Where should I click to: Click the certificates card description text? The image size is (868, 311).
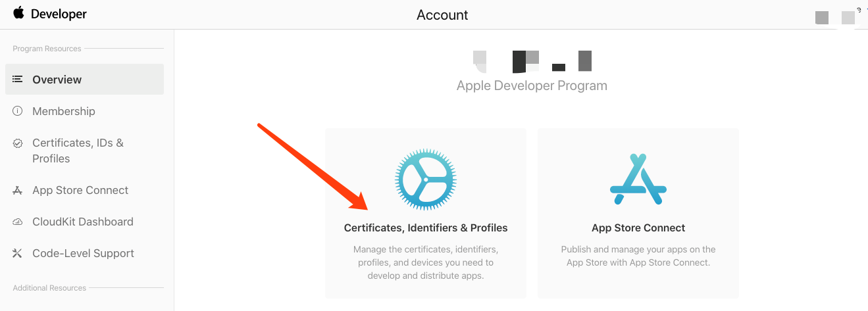pos(426,262)
